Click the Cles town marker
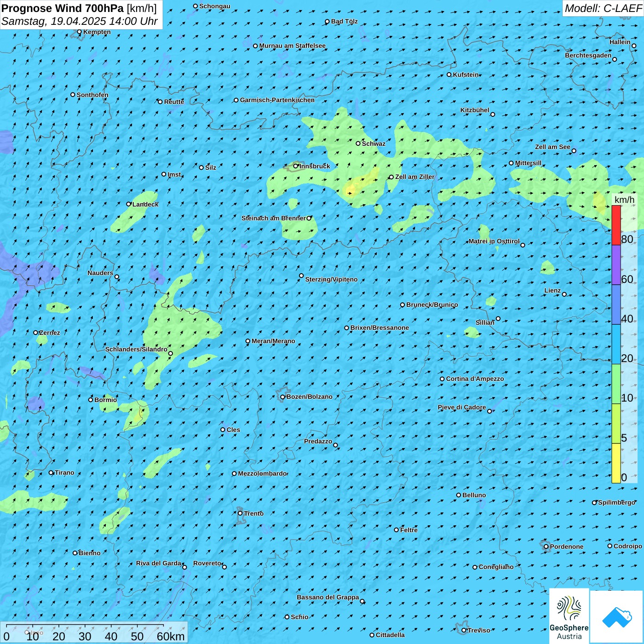Image resolution: width=644 pixels, height=644 pixels. pos(223,430)
